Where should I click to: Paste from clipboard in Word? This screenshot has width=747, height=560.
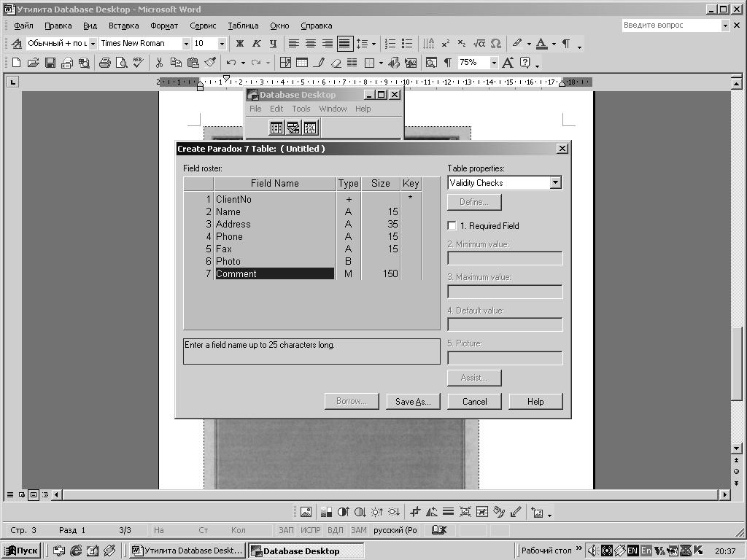coord(193,63)
